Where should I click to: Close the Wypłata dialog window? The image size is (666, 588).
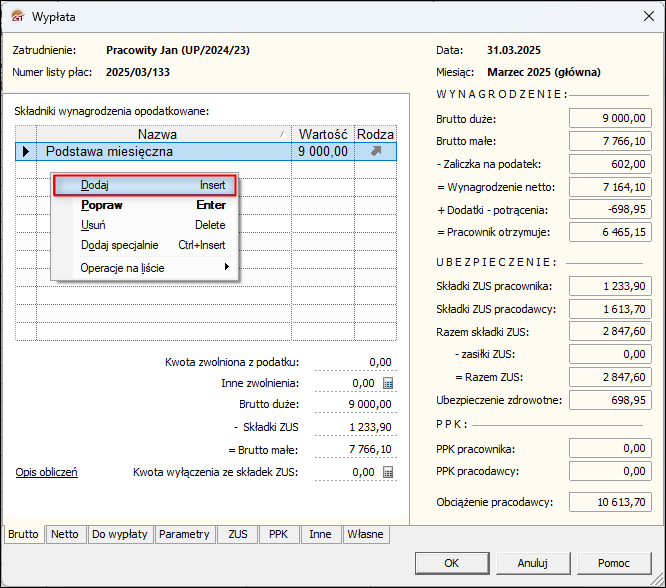(x=642, y=17)
